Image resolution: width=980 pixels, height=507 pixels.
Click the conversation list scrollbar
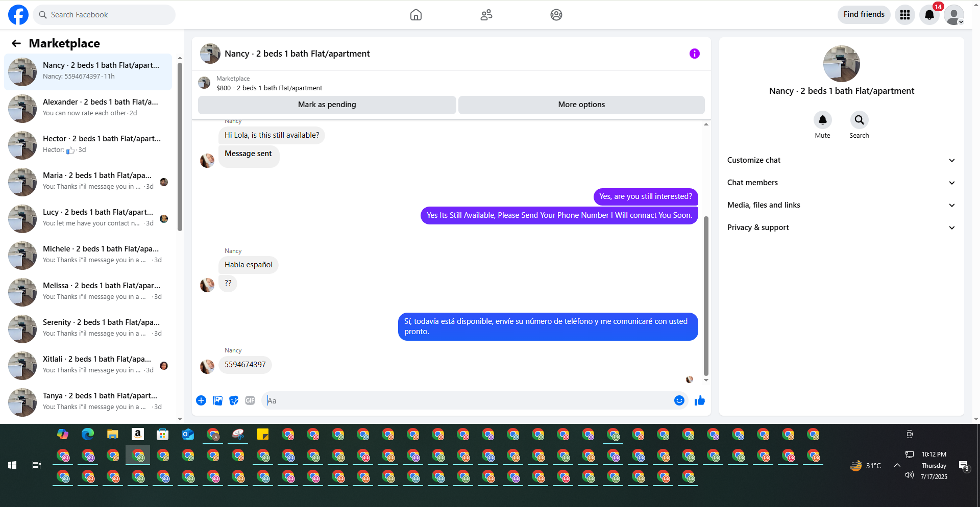[x=180, y=146]
